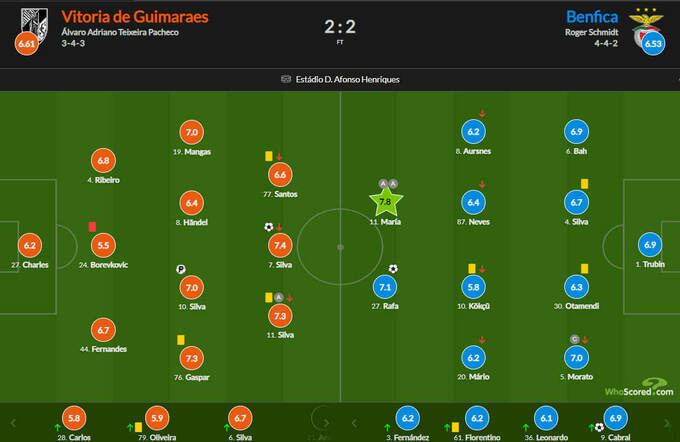Select substitute Carlos's 5.8 rating circle
Viewport: 680px width, 442px height.
(x=72, y=418)
